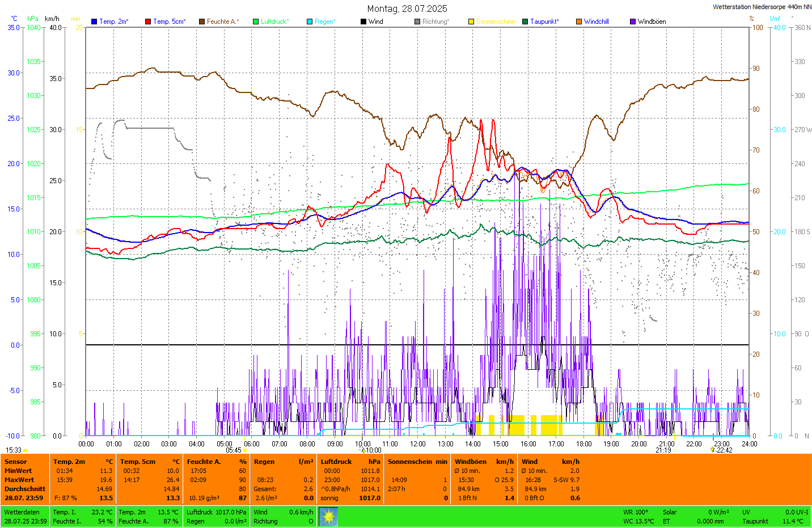Click the blue Temp. 2m legend square
Screen dimensions: 812x528
[94, 22]
